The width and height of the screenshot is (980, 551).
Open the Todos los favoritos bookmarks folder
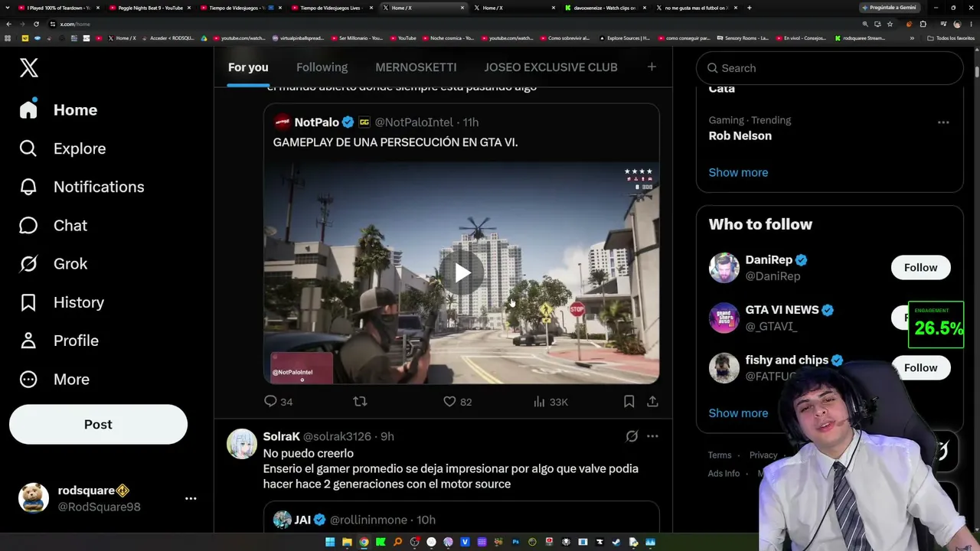tap(950, 38)
